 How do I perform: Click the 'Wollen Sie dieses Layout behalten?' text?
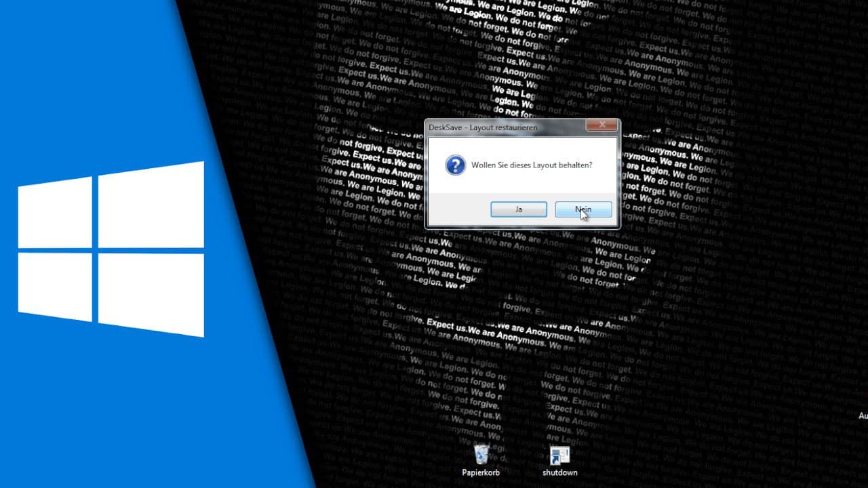pyautogui.click(x=532, y=165)
